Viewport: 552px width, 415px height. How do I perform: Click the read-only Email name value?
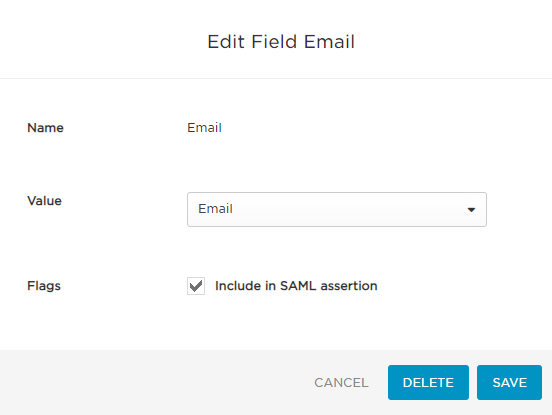[204, 128]
